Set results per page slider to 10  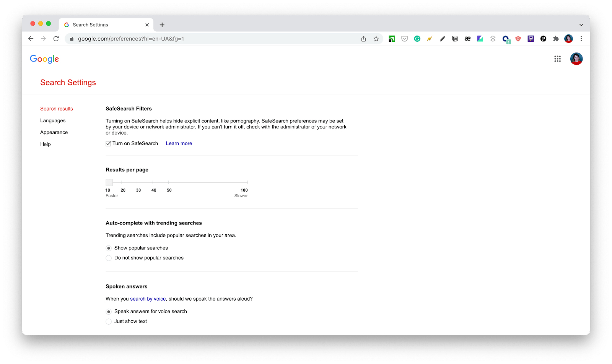pyautogui.click(x=109, y=182)
